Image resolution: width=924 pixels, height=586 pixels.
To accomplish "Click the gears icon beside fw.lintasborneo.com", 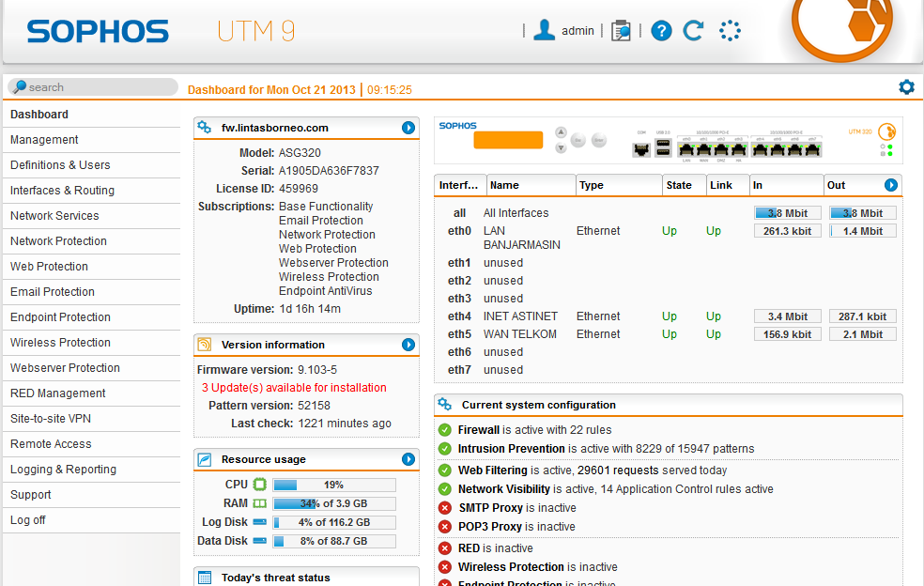I will [205, 128].
